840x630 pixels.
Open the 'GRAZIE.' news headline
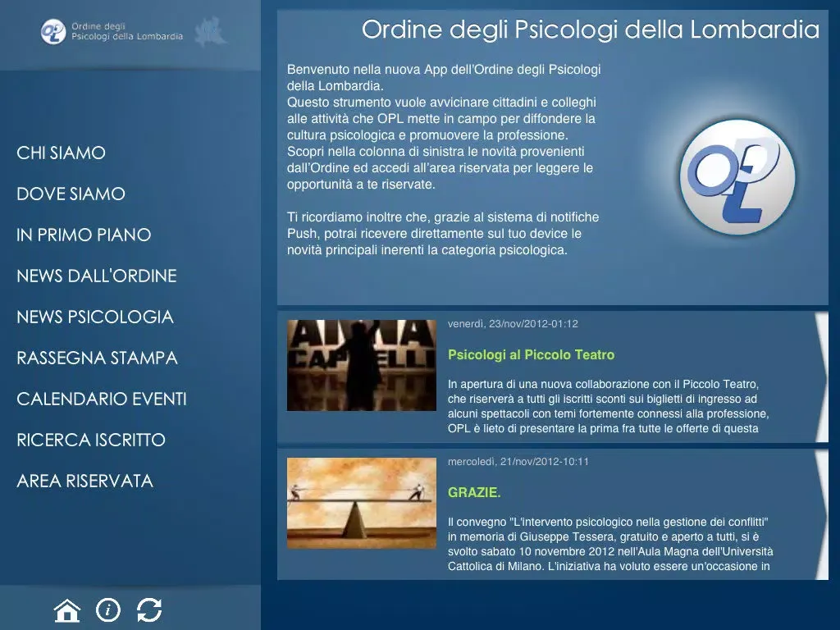click(474, 492)
